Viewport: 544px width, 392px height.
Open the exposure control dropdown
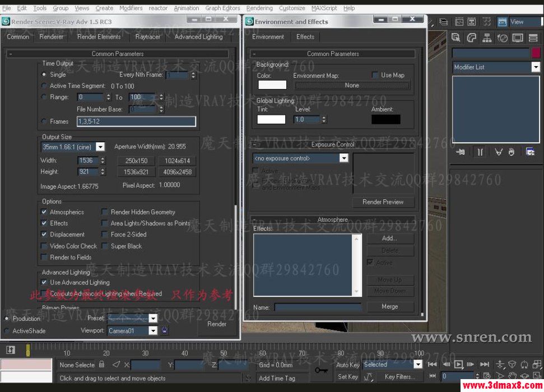click(344, 158)
